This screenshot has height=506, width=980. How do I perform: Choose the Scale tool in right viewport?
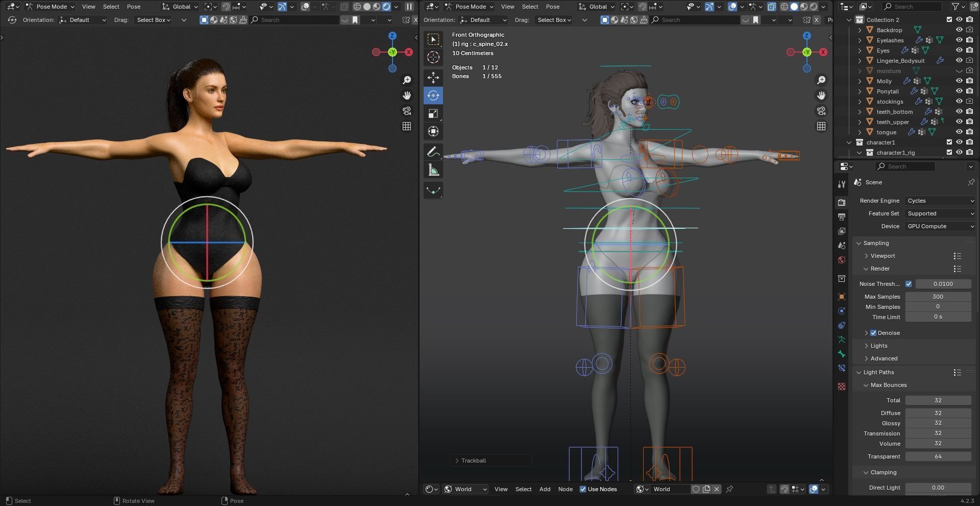pos(433,113)
